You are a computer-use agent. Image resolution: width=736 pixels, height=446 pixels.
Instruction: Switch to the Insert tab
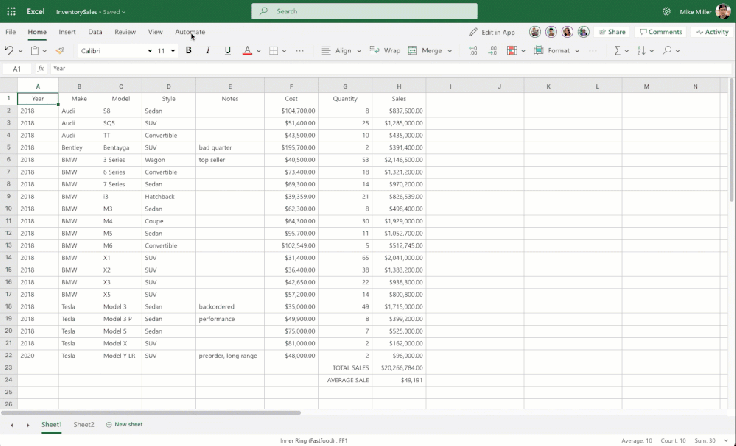(x=67, y=32)
